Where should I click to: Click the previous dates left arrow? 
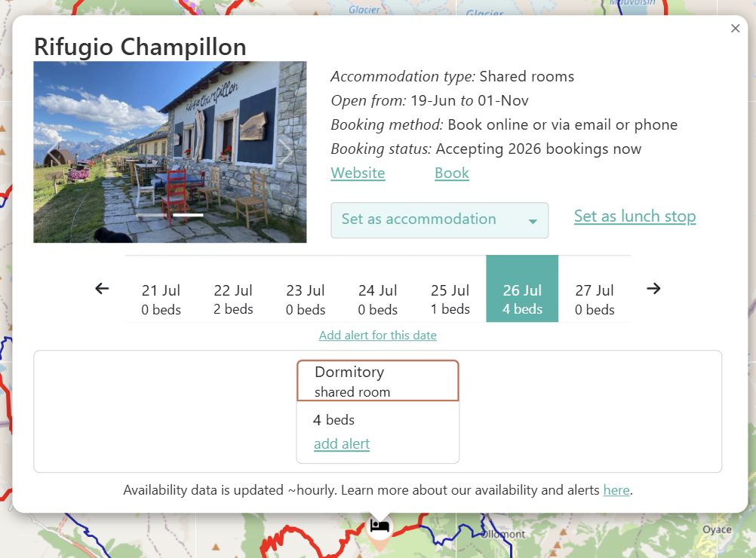coord(102,289)
